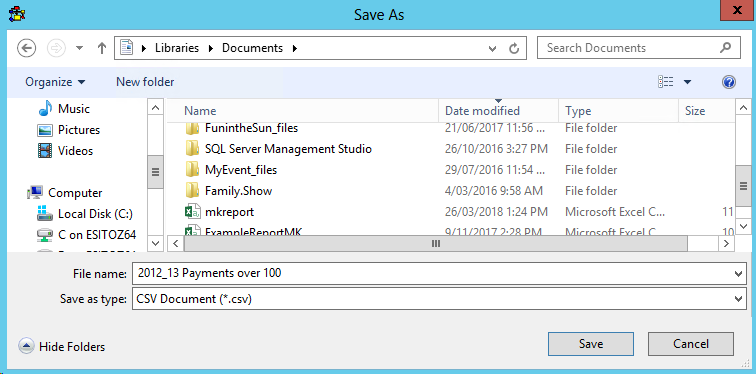Refresh the Documents location

pos(514,48)
